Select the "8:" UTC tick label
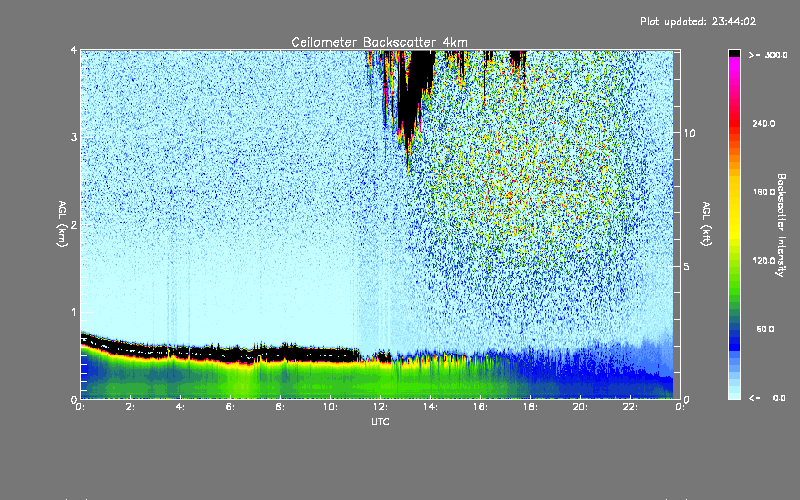 pos(280,407)
